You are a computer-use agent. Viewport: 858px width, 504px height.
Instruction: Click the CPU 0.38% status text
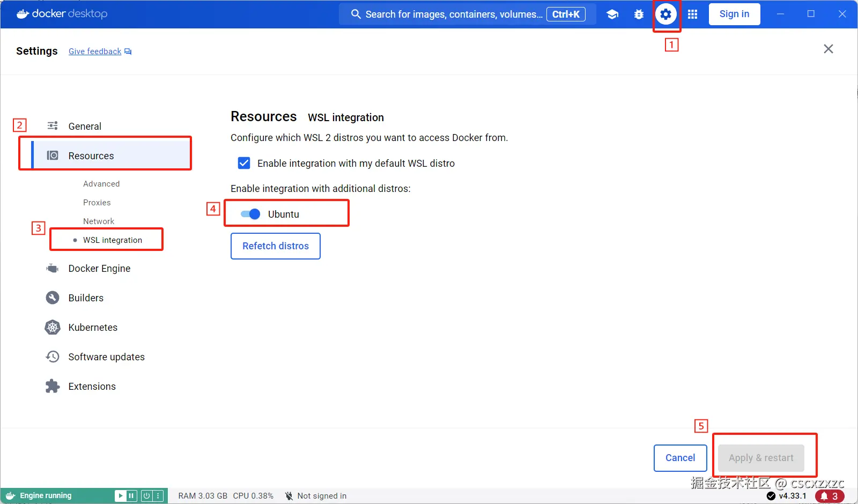(253, 496)
